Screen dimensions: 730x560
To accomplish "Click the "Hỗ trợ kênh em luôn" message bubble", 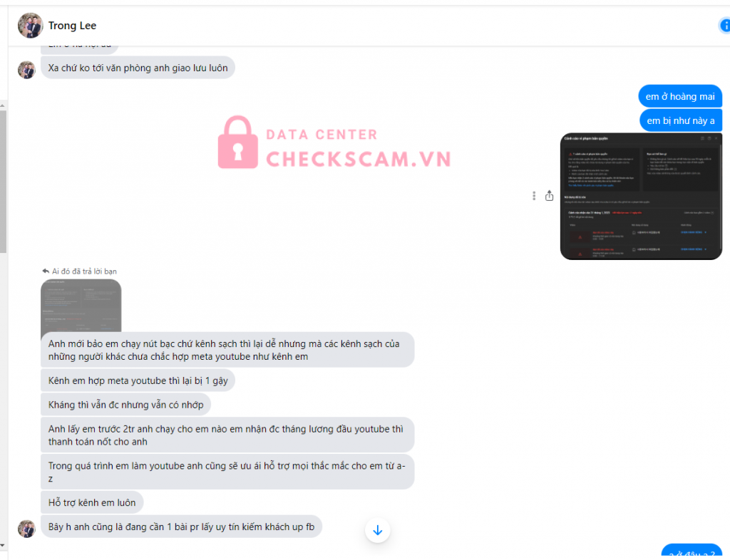I will tap(92, 502).
